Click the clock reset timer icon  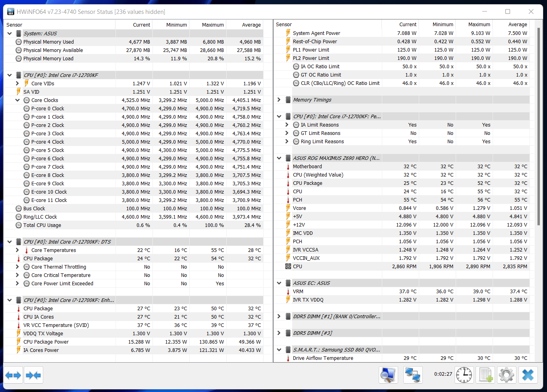tap(464, 375)
